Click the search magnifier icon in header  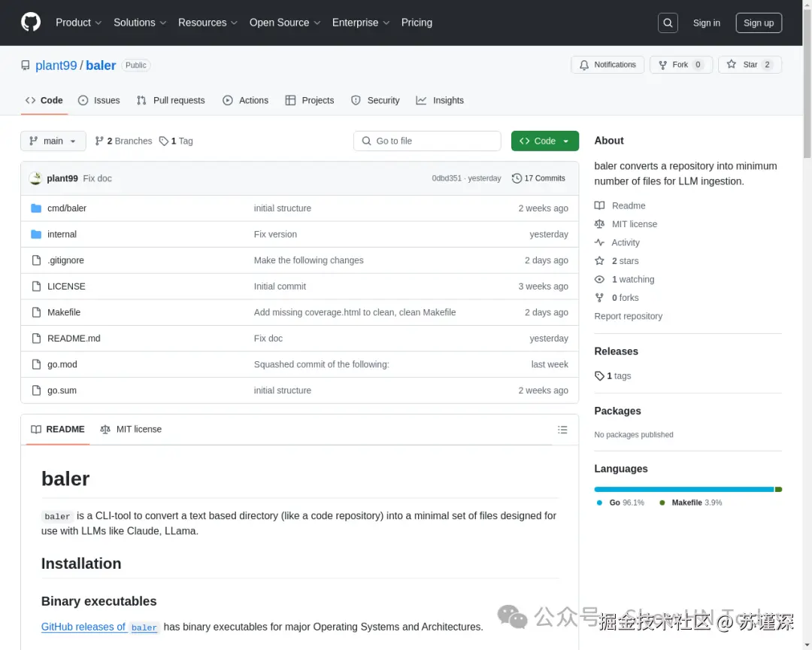coord(668,23)
